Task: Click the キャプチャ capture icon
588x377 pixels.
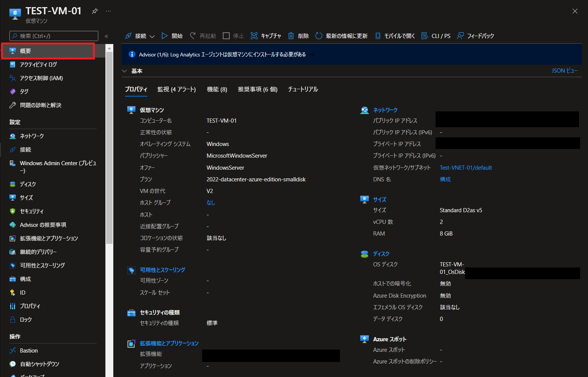Action: coord(254,36)
